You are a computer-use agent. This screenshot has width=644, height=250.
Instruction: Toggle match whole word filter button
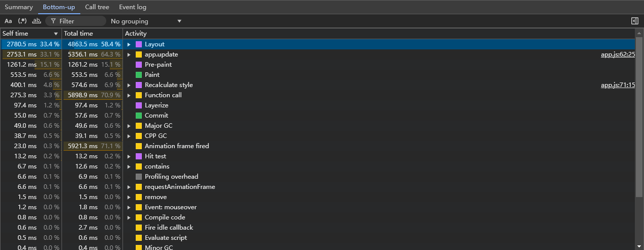point(36,21)
